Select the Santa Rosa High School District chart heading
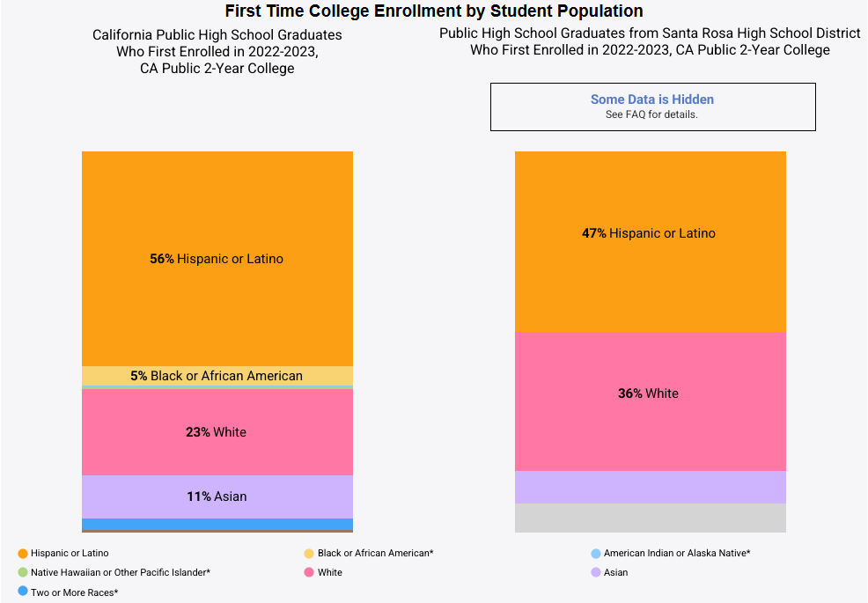 pyautogui.click(x=650, y=41)
